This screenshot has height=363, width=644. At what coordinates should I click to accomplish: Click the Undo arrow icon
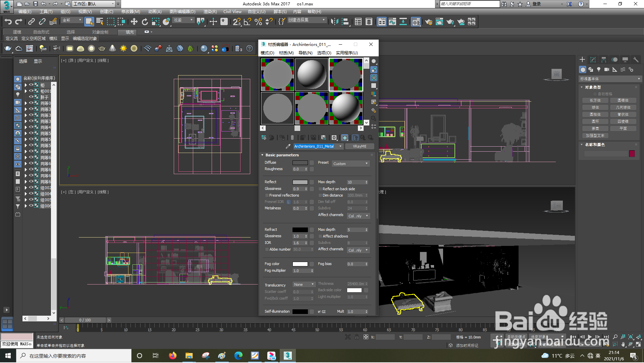pyautogui.click(x=8, y=22)
